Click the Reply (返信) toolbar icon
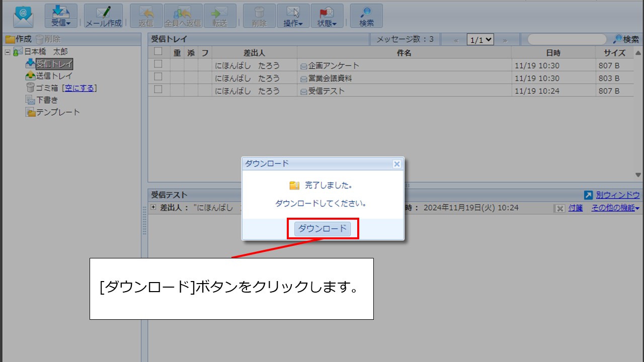644x362 pixels. click(146, 16)
